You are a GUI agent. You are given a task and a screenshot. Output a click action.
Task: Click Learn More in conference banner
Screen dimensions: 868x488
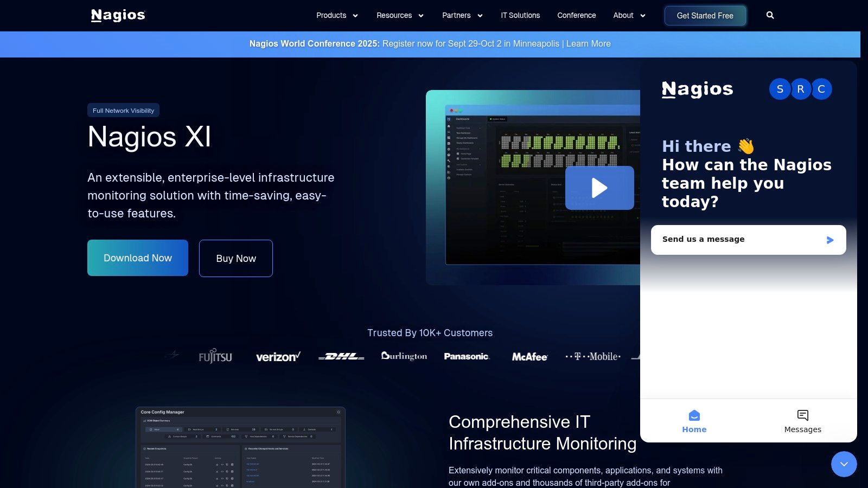coord(588,44)
